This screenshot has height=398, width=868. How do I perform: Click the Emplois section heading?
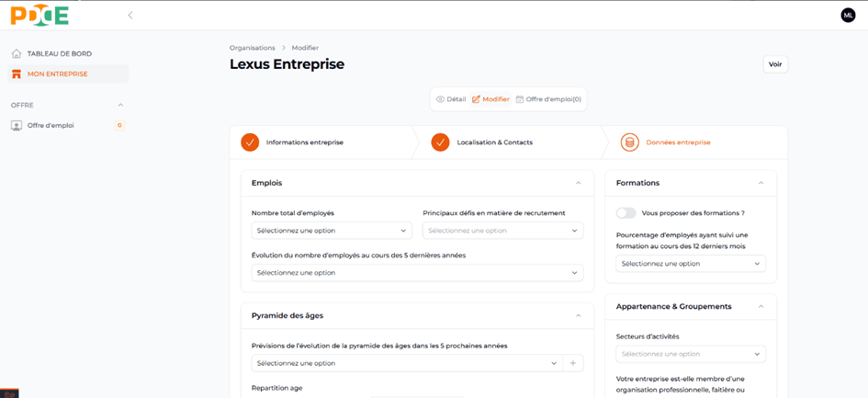pos(266,183)
